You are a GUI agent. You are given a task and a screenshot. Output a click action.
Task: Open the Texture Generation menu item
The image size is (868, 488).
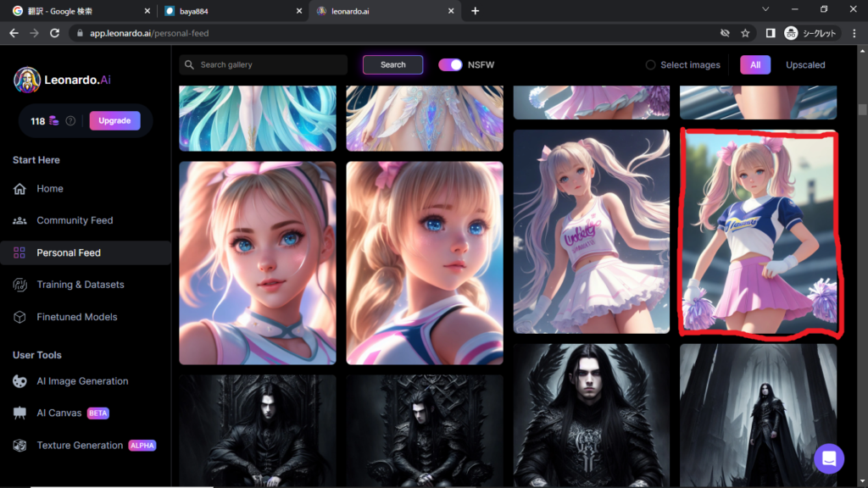[x=80, y=446]
